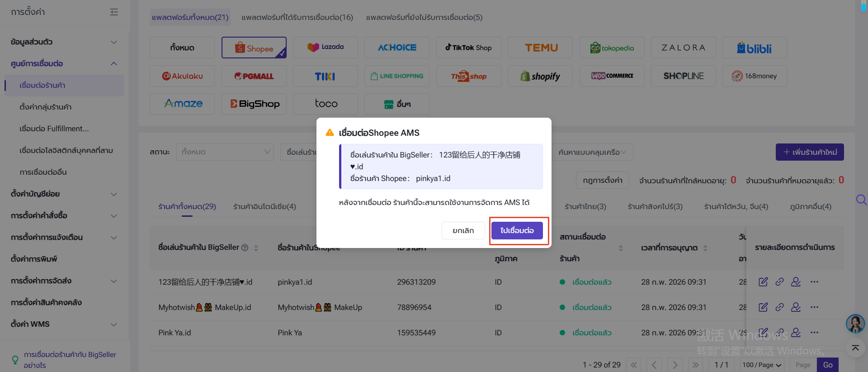This screenshot has width=868, height=372.
Task: Expand the ข้อมูลส่วนตัว sidebar section
Action: click(63, 42)
